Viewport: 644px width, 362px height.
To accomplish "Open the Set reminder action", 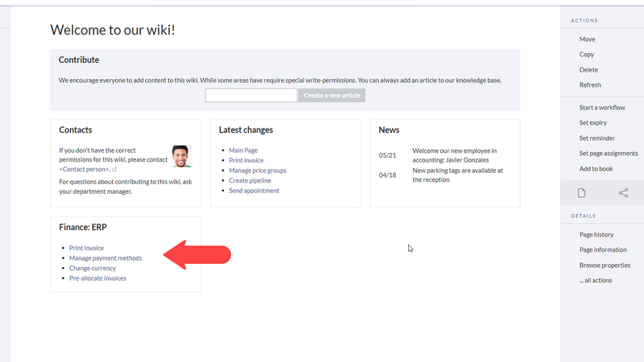I will 597,138.
